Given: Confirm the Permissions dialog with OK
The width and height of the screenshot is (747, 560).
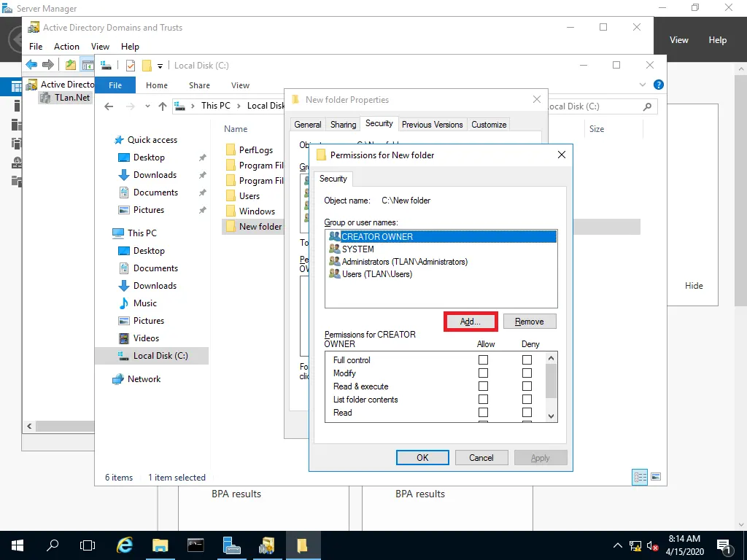Looking at the screenshot, I should coord(422,458).
